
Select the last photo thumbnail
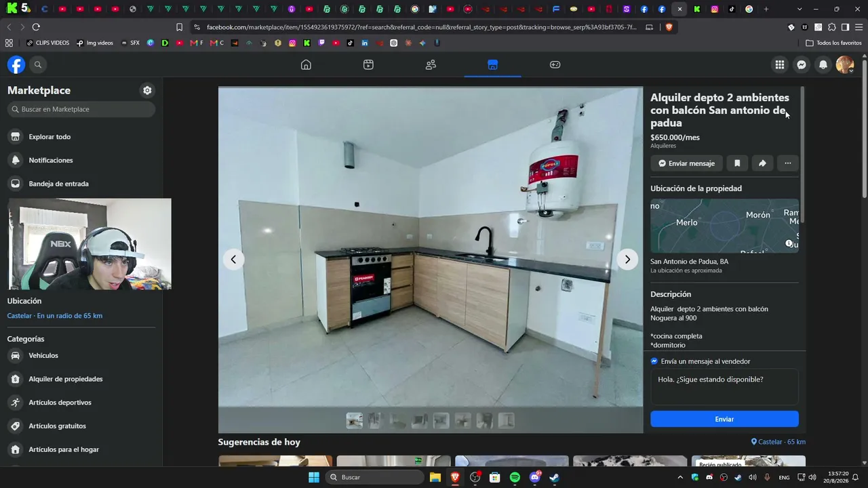[x=507, y=421]
